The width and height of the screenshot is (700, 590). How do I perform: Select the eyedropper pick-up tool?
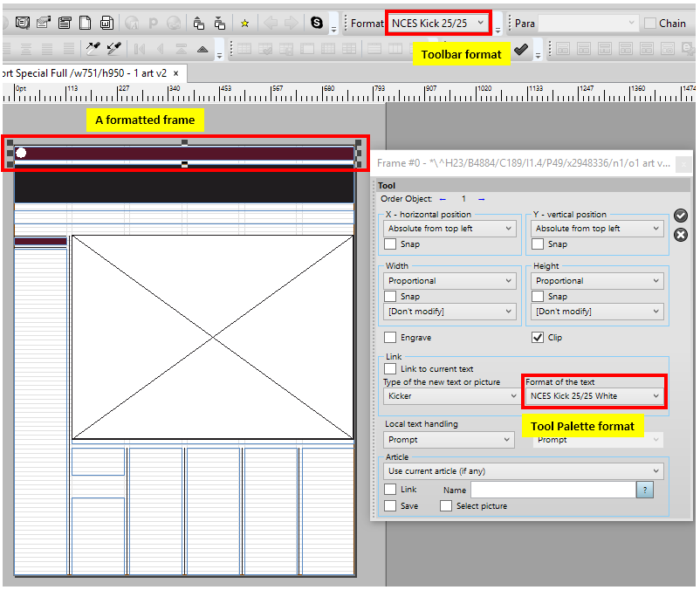[x=93, y=48]
